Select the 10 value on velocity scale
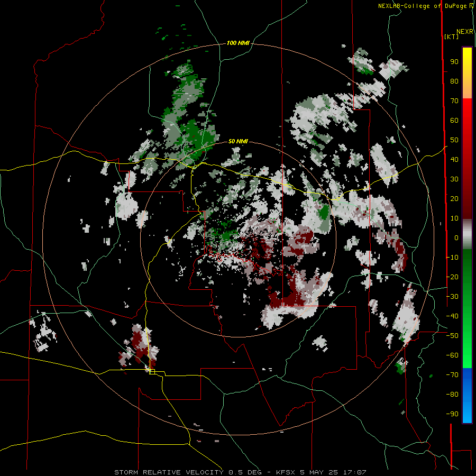Image resolution: width=476 pixels, height=476 pixels. coord(454,218)
